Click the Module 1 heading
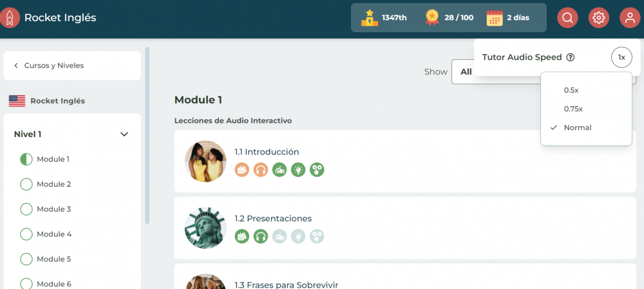 198,100
